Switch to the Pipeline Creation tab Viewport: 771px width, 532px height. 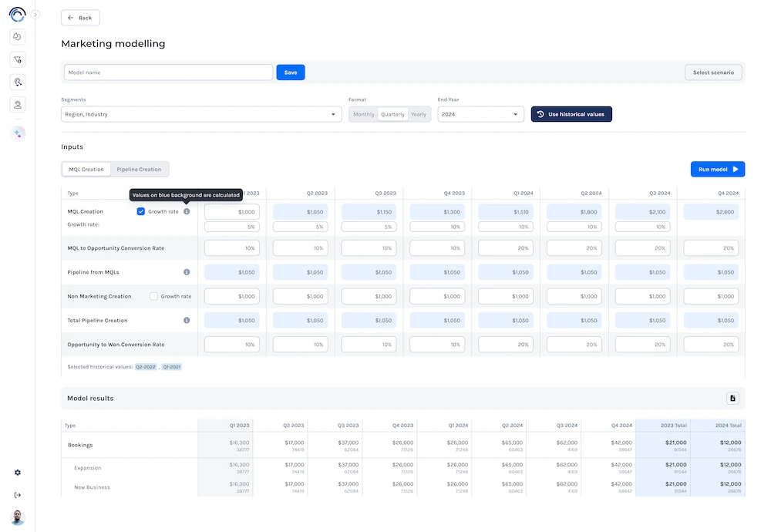click(139, 170)
